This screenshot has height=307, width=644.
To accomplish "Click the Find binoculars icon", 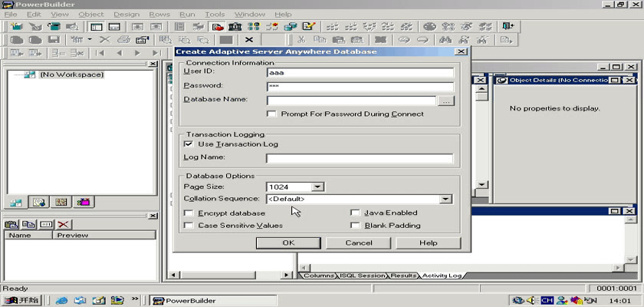I will click(x=445, y=40).
